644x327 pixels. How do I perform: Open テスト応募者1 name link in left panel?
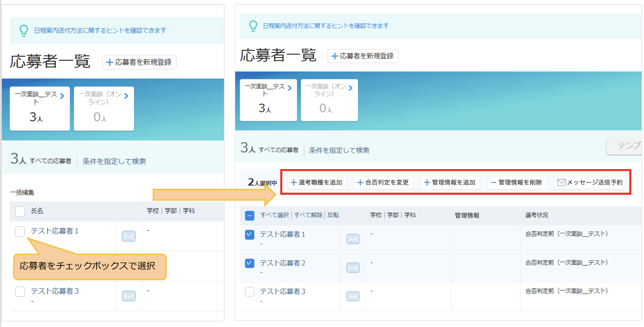click(x=55, y=231)
